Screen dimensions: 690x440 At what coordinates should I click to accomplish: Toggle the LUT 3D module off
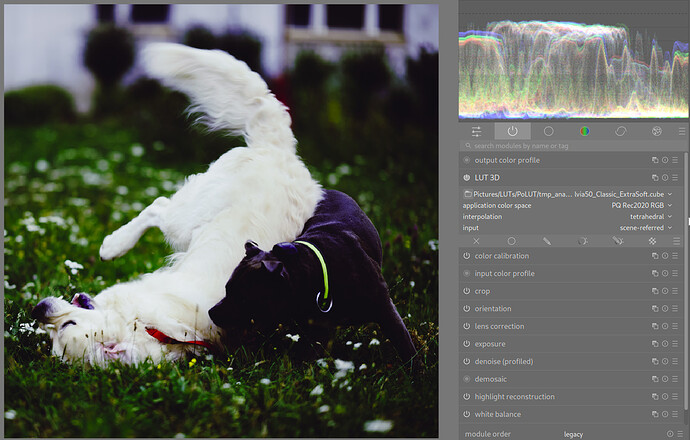point(466,178)
